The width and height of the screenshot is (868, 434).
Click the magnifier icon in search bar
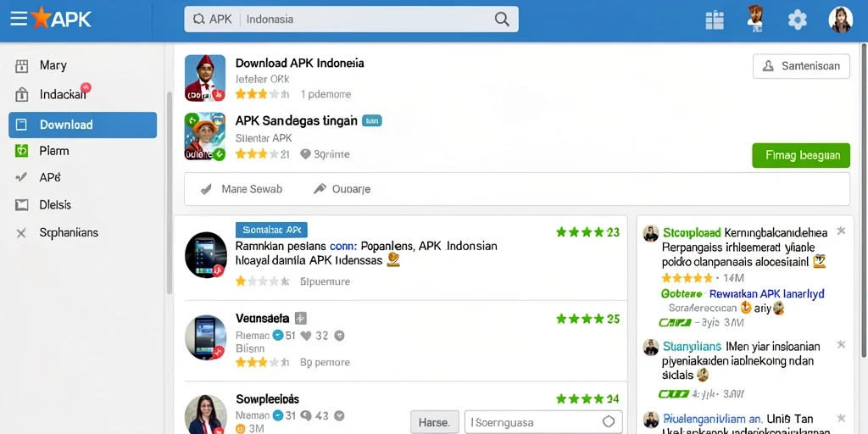click(502, 19)
